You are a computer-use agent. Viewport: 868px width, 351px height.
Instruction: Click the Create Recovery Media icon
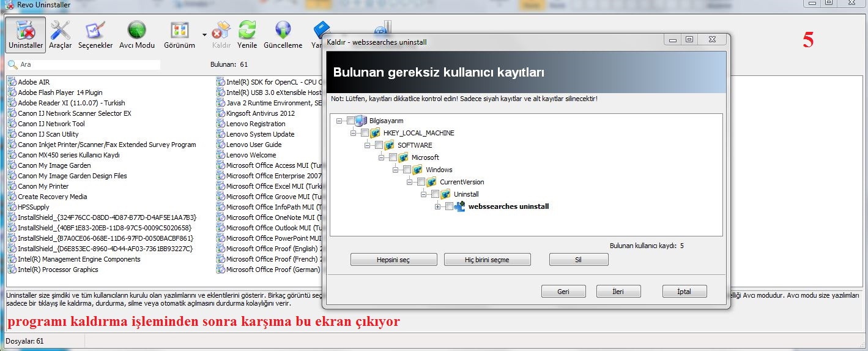point(12,197)
